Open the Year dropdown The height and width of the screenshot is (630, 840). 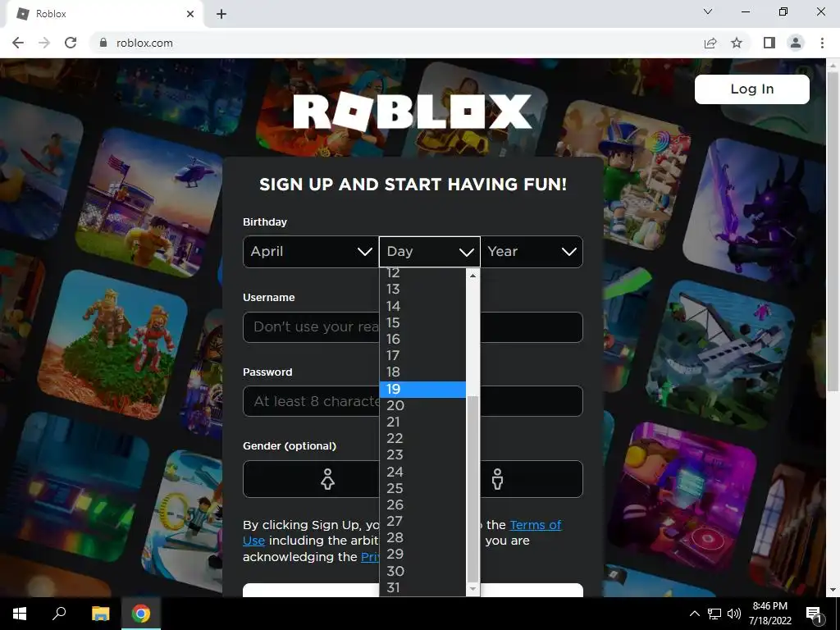[532, 252]
